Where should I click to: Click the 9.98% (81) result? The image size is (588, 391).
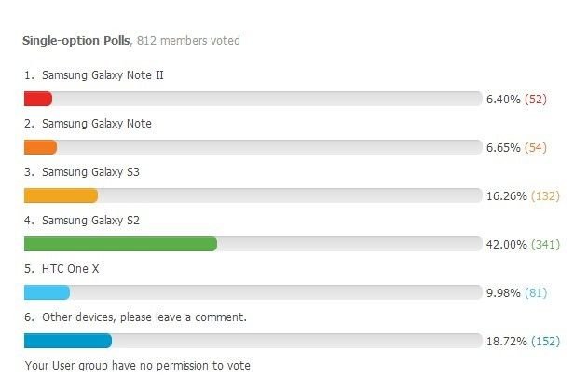click(x=516, y=292)
